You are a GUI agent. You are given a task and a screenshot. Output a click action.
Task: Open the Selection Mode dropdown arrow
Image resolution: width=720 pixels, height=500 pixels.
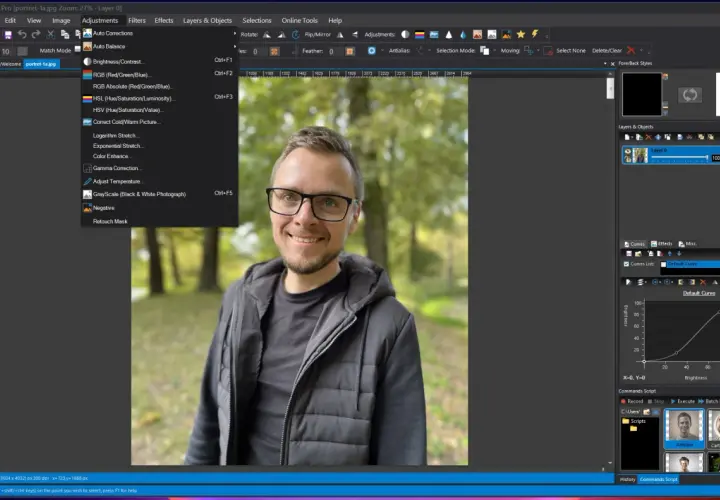[495, 51]
